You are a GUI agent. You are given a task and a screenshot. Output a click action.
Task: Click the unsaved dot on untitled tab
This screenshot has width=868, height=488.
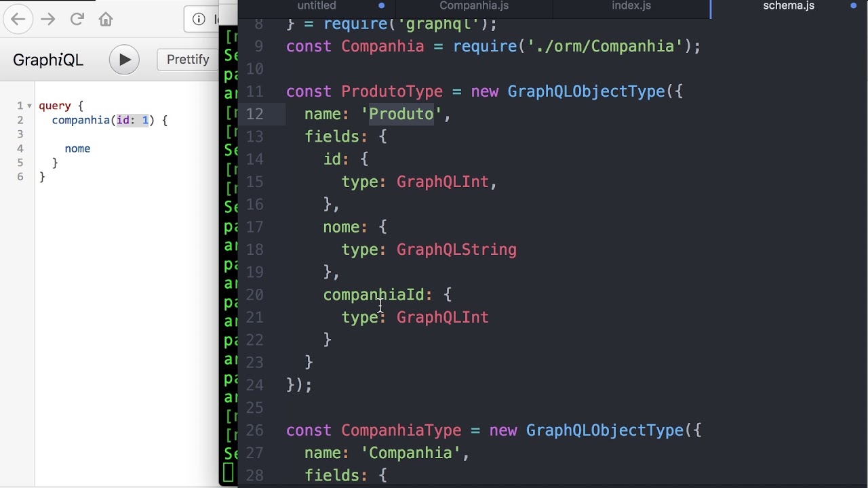[x=381, y=6]
